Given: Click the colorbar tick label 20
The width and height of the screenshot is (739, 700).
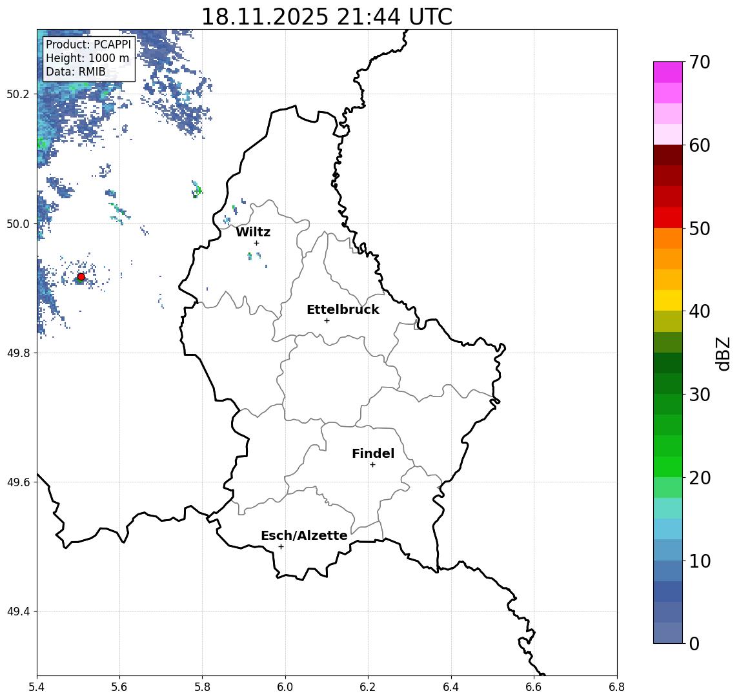Looking at the screenshot, I should [x=700, y=478].
